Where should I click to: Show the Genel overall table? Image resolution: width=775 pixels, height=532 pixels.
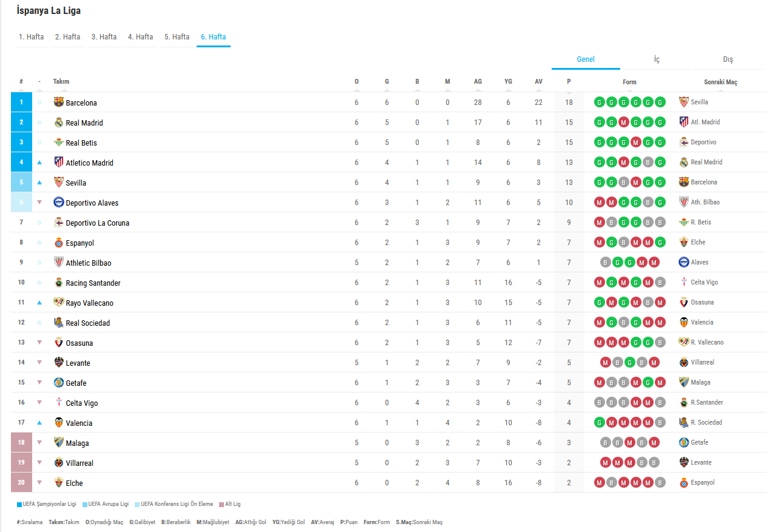586,59
